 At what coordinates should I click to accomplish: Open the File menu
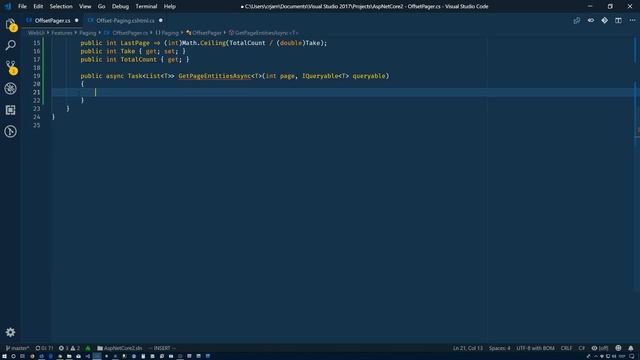pyautogui.click(x=22, y=7)
